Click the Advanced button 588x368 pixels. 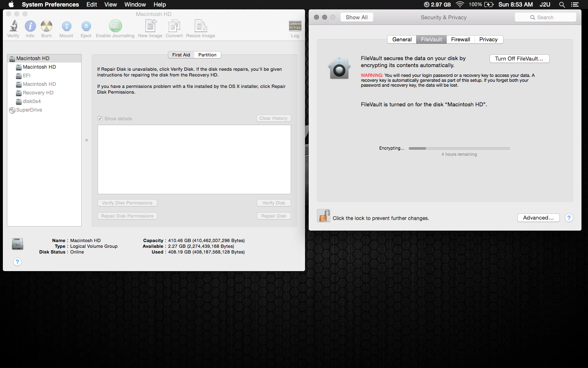538,218
